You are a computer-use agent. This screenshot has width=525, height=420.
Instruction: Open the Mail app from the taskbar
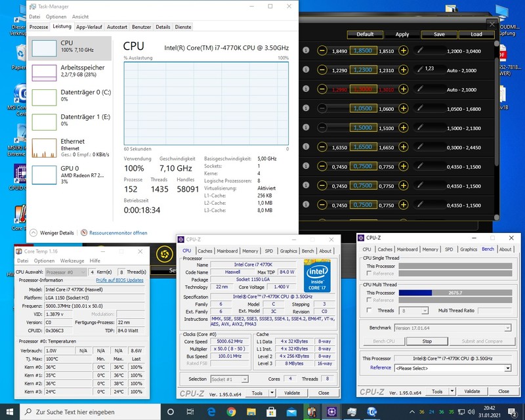291,411
